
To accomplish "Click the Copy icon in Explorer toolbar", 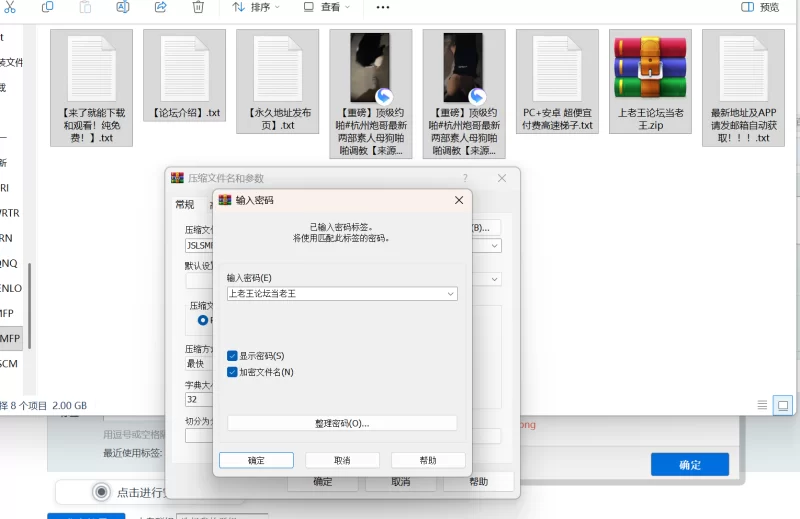I will tap(48, 7).
